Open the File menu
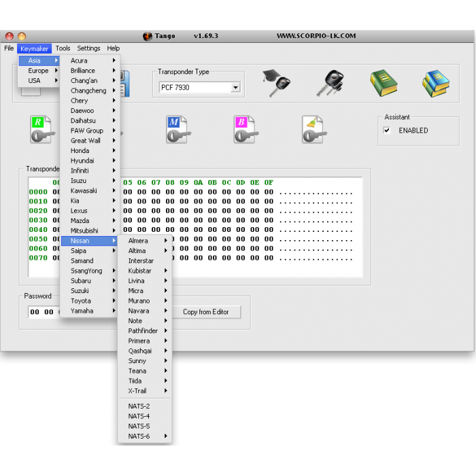 coord(9,48)
